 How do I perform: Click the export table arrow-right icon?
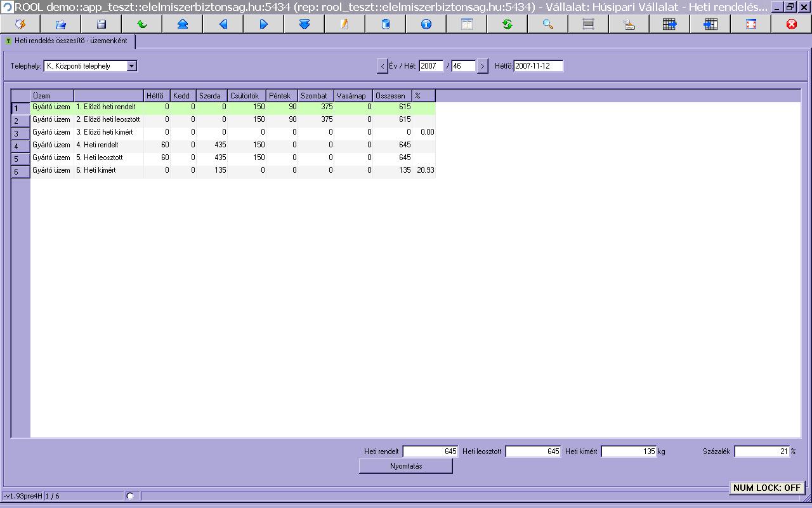[670, 24]
